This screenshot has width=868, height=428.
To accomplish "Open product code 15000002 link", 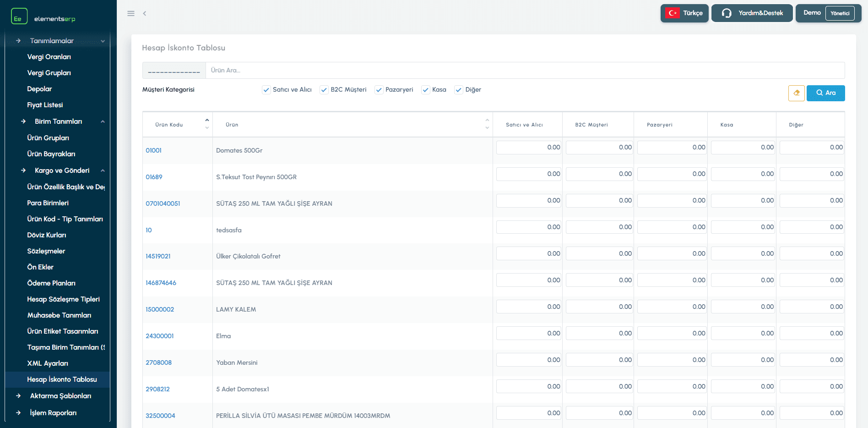I will [160, 309].
